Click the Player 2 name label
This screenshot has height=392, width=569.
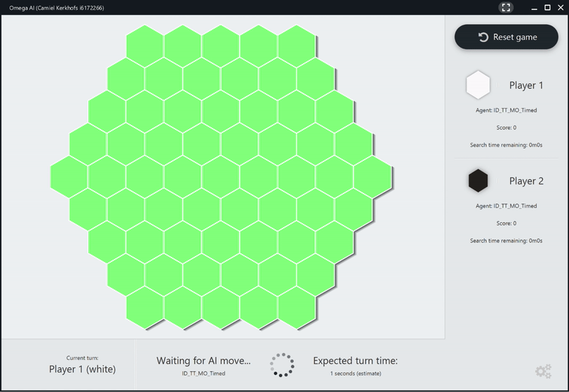(x=526, y=181)
